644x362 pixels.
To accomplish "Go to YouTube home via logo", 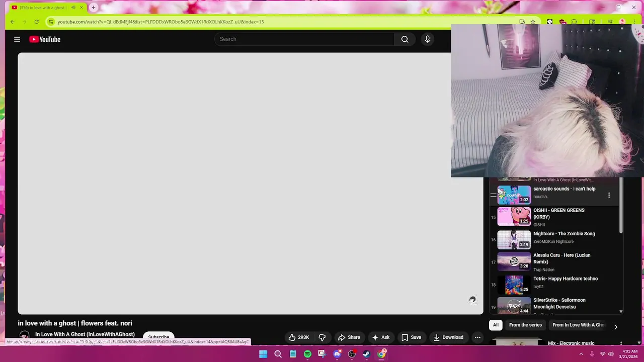I will pyautogui.click(x=45, y=39).
